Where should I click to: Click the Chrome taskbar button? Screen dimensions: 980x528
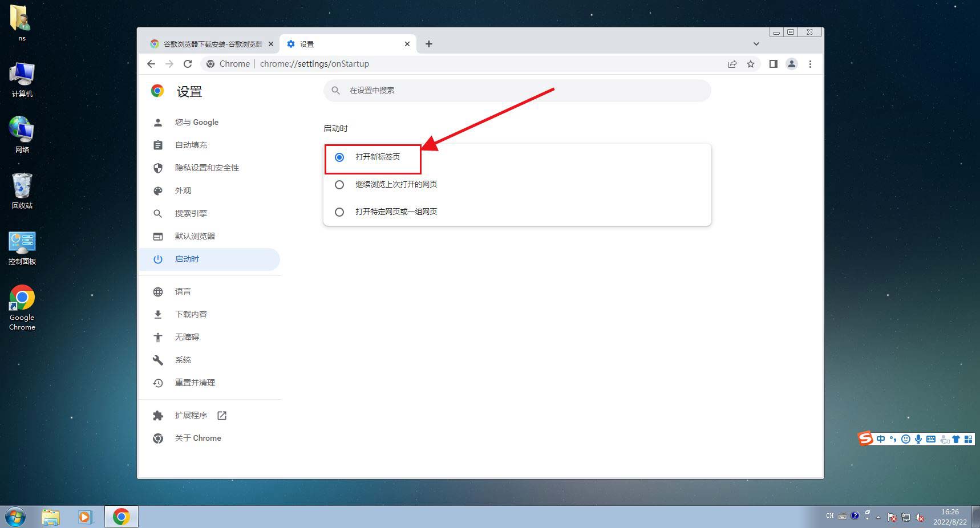pos(121,517)
